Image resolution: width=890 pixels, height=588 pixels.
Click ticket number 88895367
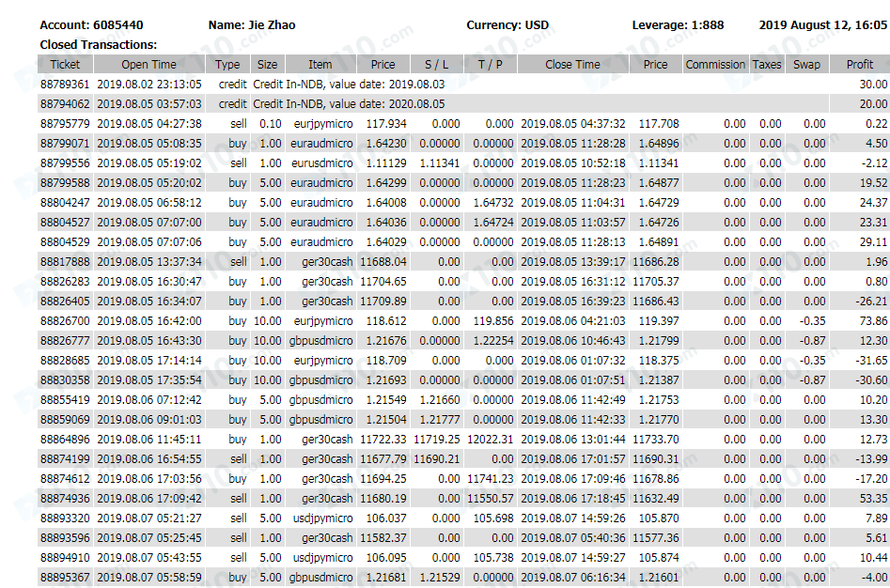pyautogui.click(x=65, y=578)
